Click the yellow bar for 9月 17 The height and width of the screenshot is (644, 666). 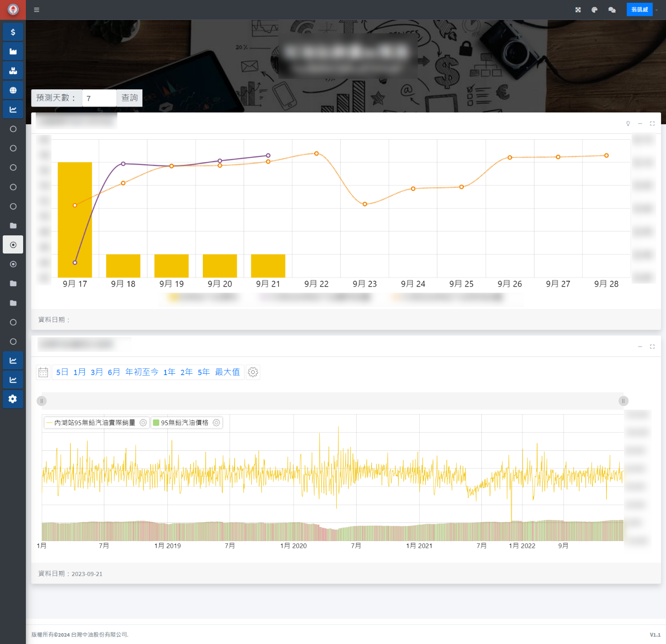[x=75, y=220]
